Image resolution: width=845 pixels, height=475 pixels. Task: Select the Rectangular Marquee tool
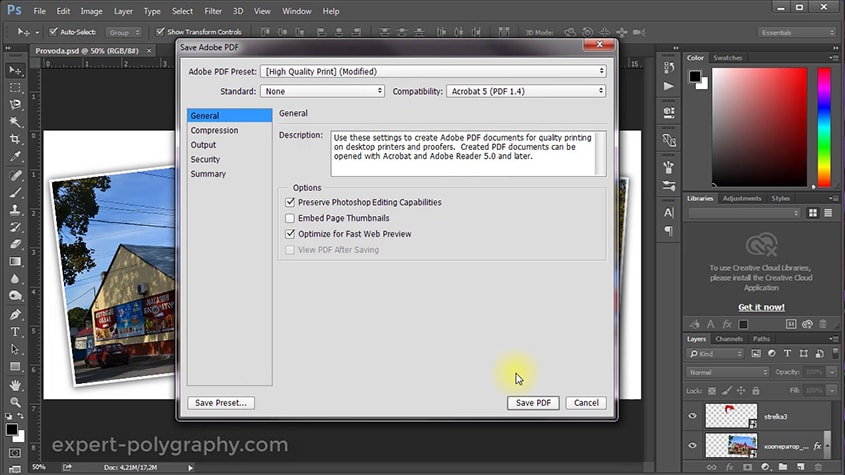tap(15, 87)
